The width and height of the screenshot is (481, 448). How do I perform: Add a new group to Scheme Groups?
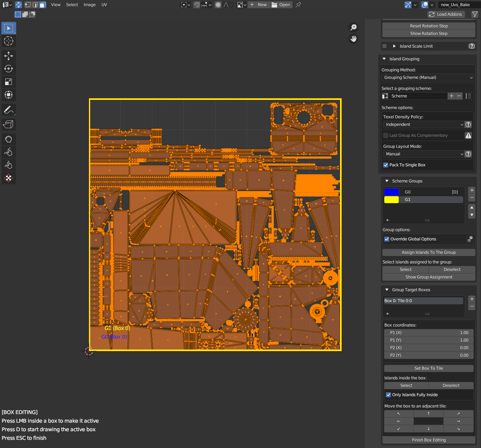(472, 190)
